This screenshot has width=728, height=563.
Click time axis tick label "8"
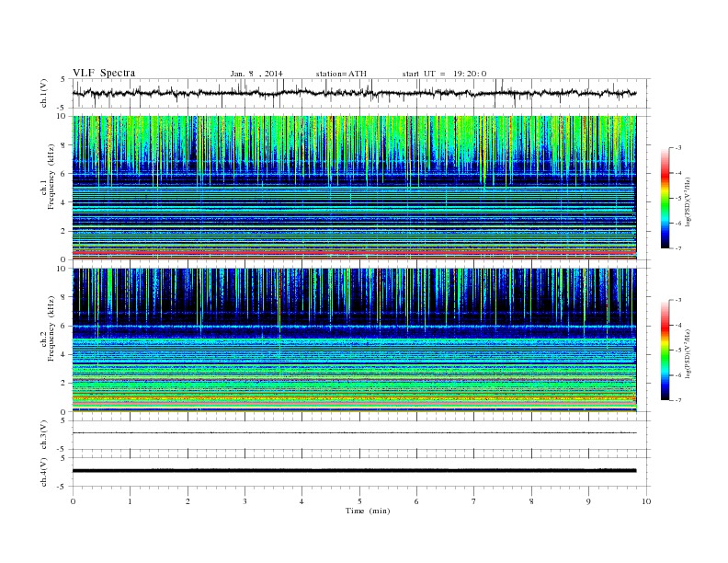click(x=531, y=501)
